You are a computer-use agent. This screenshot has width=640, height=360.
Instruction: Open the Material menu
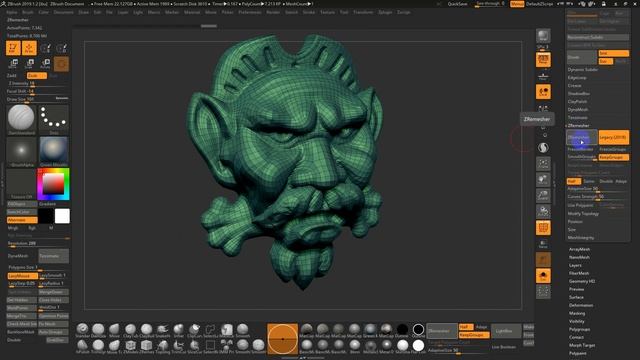192,12
